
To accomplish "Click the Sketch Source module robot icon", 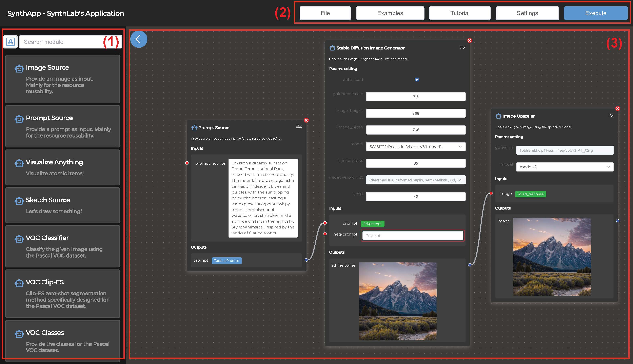I will (x=19, y=201).
